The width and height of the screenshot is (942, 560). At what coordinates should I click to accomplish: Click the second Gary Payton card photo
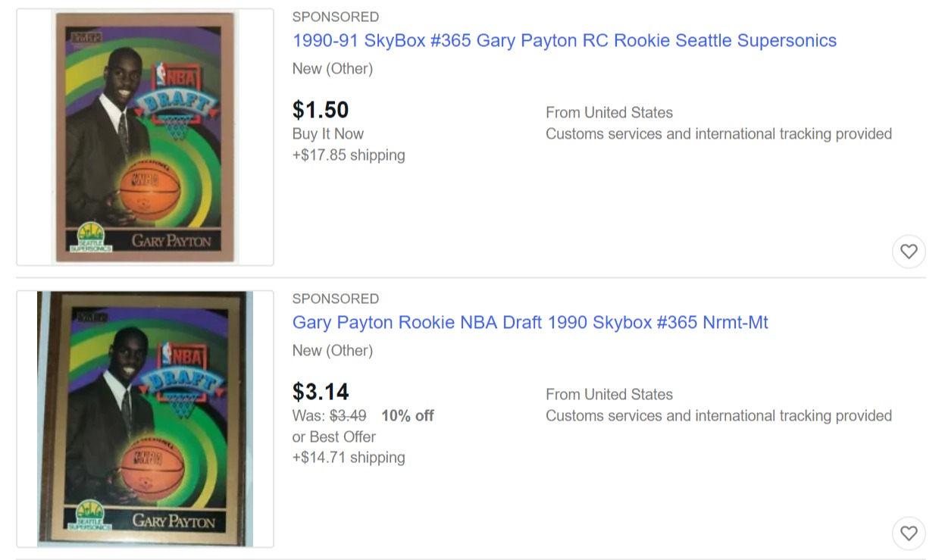tap(145, 419)
